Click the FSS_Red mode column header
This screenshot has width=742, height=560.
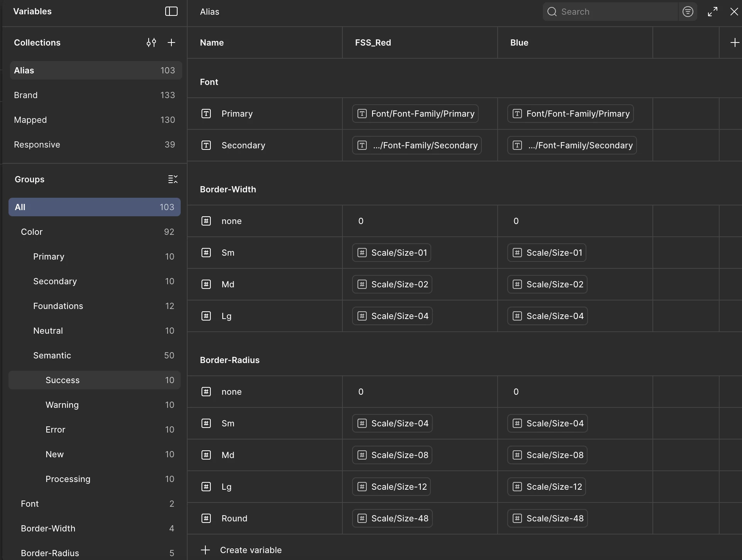click(x=420, y=42)
